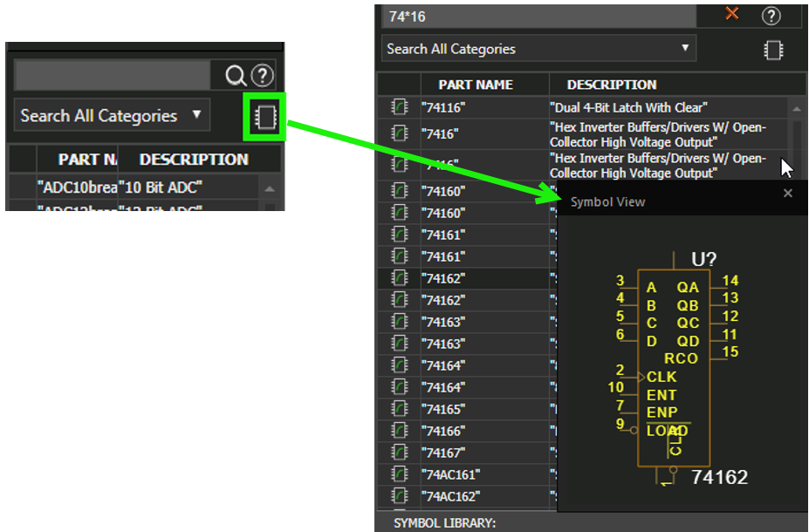Click pin number 10 on the symbol

click(615, 387)
